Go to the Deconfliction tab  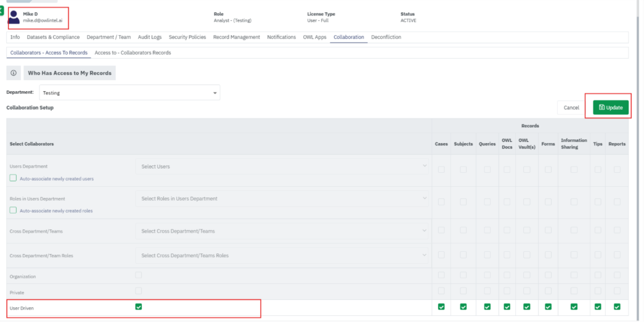386,38
